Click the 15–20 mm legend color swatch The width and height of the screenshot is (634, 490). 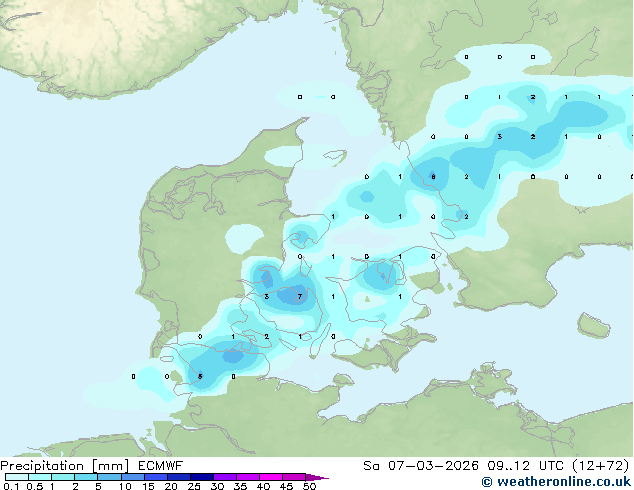click(x=155, y=477)
